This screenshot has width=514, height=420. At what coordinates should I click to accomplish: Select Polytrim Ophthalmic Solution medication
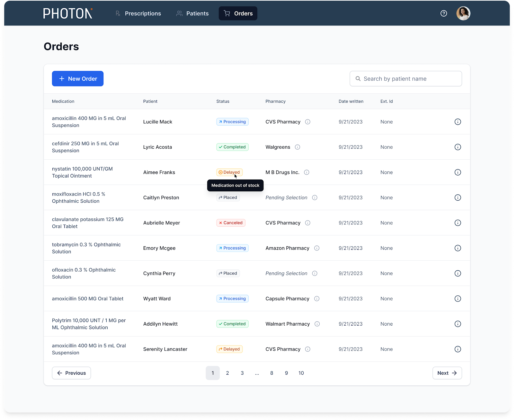(89, 324)
